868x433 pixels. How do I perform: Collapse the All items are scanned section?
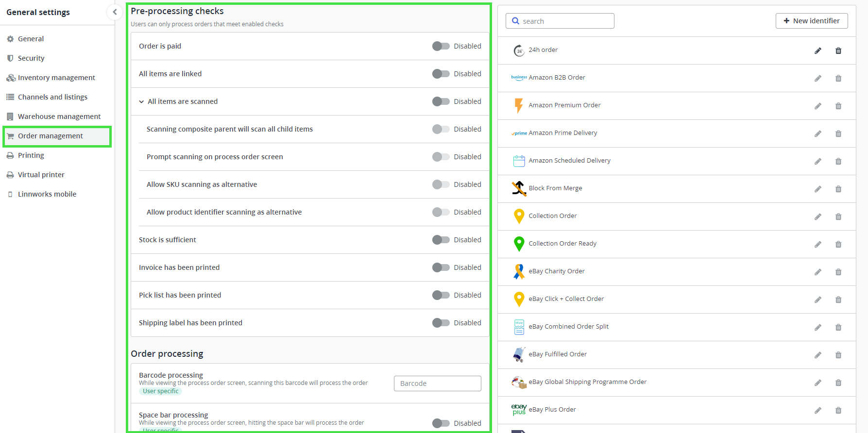click(x=141, y=101)
